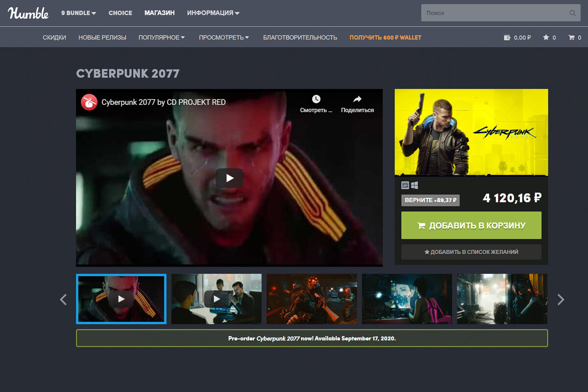
Task: Click the pre-order availability banner
Action: [x=312, y=338]
